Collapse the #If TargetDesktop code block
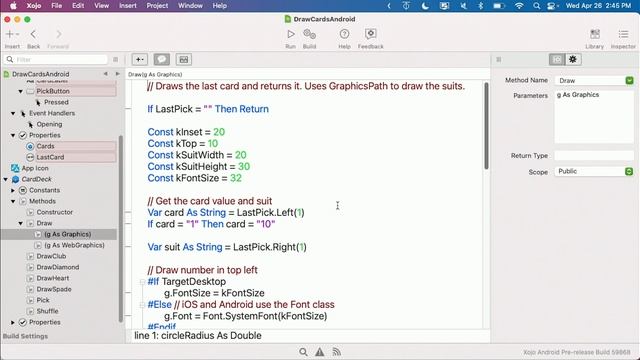Image resolution: width=640 pixels, height=360 pixels. 142,282
